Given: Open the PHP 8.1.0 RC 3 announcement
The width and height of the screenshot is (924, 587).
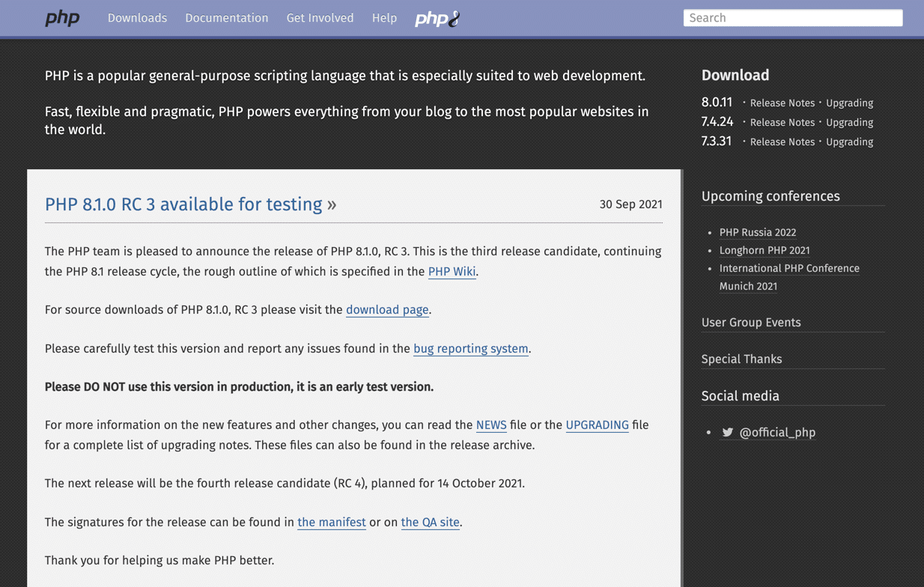Looking at the screenshot, I should pos(181,204).
